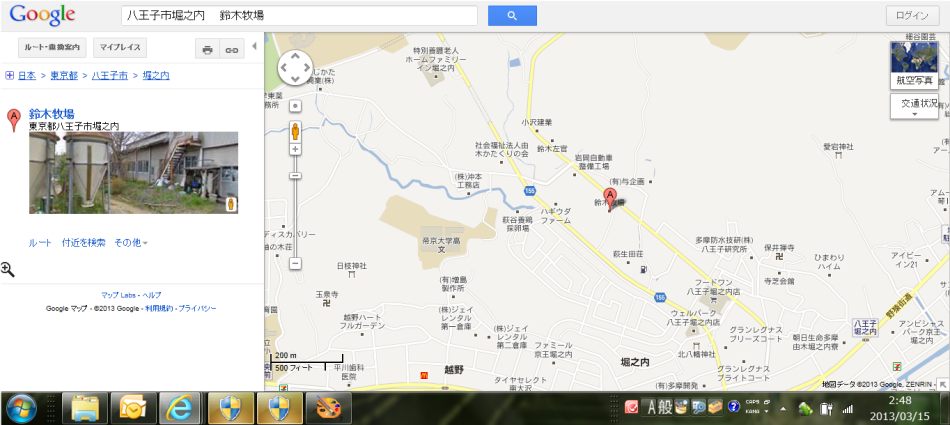Click the print icon in left panel

[x=207, y=48]
